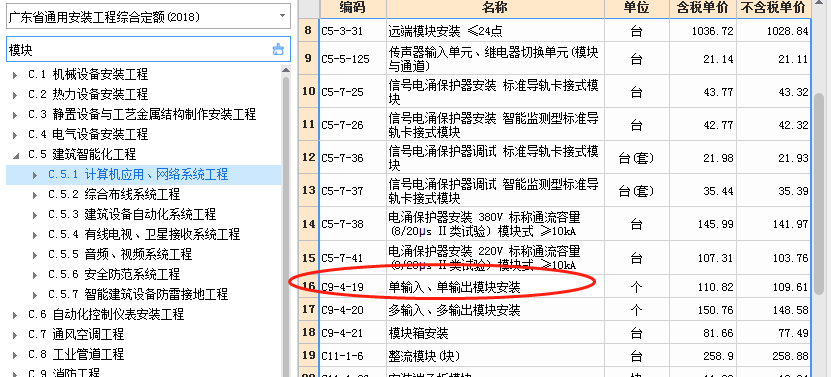Expand C.3 静置设备与工艺金属结构 node
The height and width of the screenshot is (377, 831).
[x=15, y=115]
